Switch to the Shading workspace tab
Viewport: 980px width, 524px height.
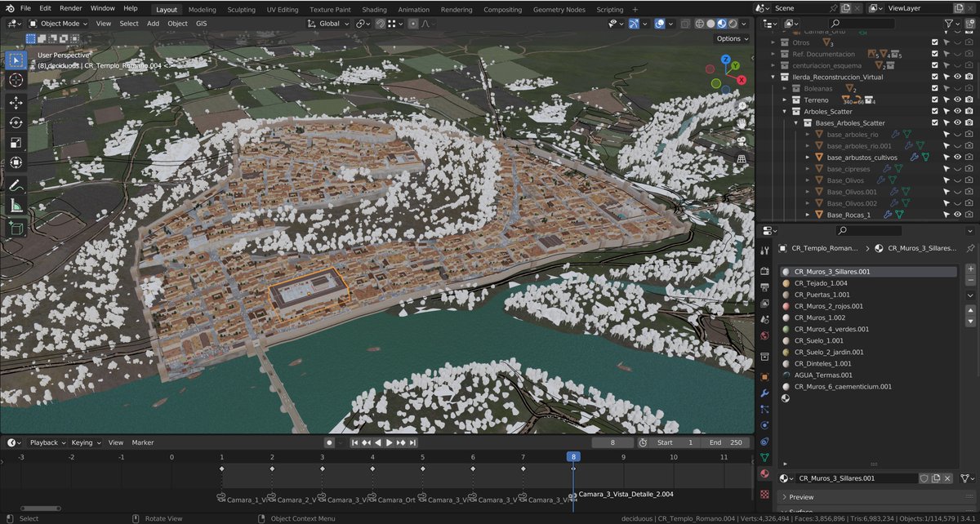(x=374, y=10)
